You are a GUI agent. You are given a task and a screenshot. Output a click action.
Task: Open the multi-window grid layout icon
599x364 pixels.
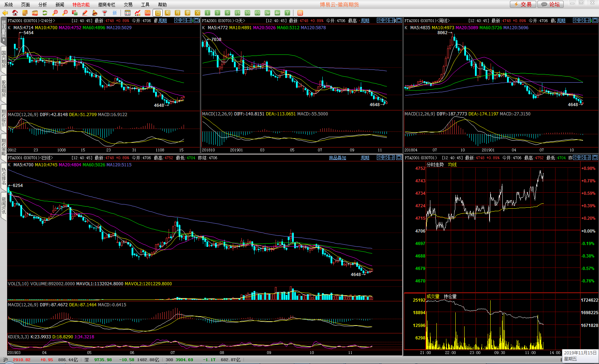300,13
